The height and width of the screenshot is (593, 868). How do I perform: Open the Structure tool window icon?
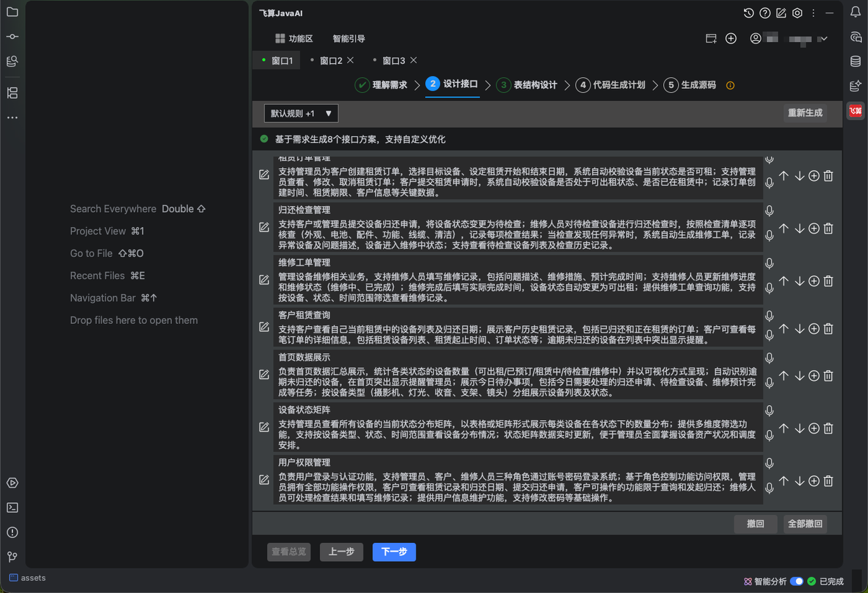click(x=12, y=93)
